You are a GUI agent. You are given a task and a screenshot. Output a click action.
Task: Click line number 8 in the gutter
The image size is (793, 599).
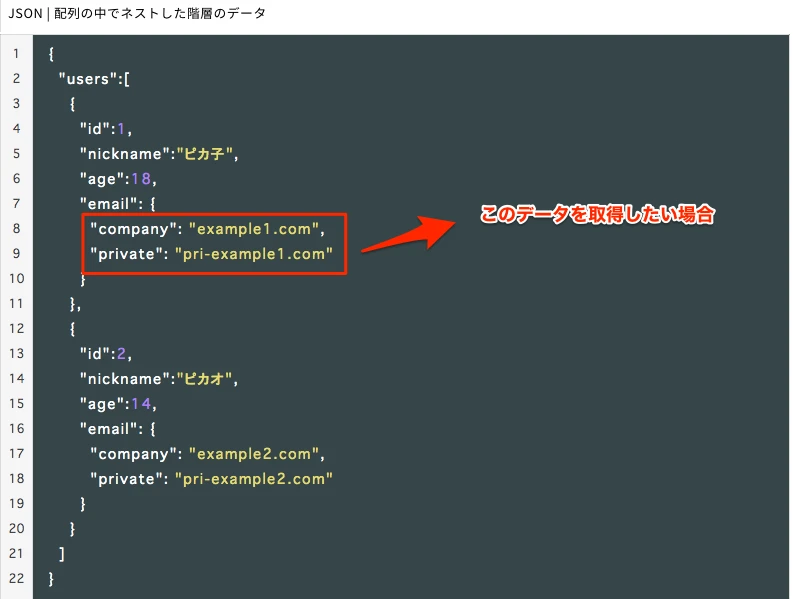[16, 229]
